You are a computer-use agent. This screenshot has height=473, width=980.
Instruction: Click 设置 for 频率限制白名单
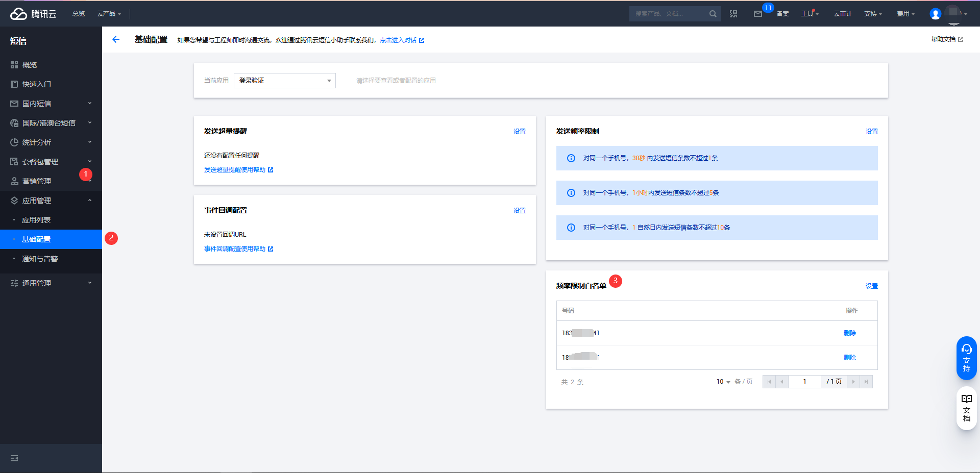click(872, 286)
